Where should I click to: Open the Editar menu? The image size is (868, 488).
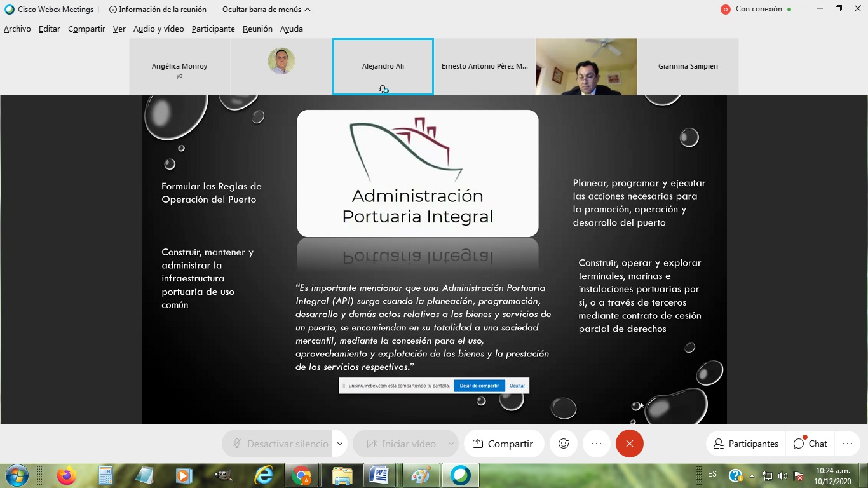coord(49,29)
